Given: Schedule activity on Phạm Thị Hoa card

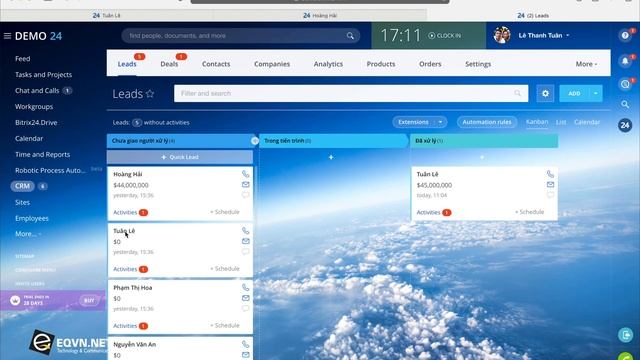Looking at the screenshot, I should pyautogui.click(x=224, y=325).
